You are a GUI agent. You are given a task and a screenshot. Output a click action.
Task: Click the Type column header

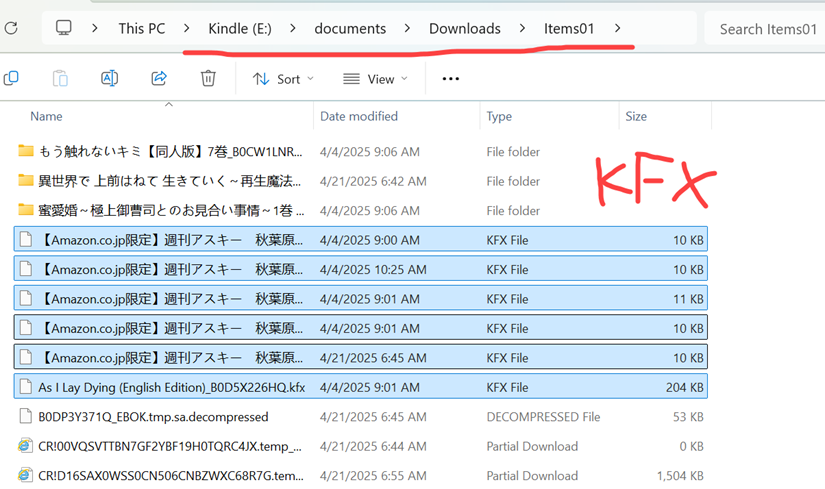[499, 117]
